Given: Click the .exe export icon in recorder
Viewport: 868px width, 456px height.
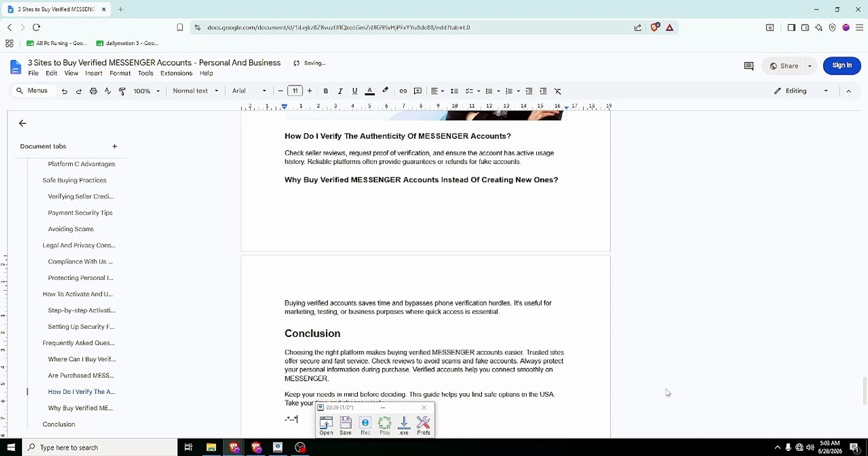Looking at the screenshot, I should pos(404,426).
